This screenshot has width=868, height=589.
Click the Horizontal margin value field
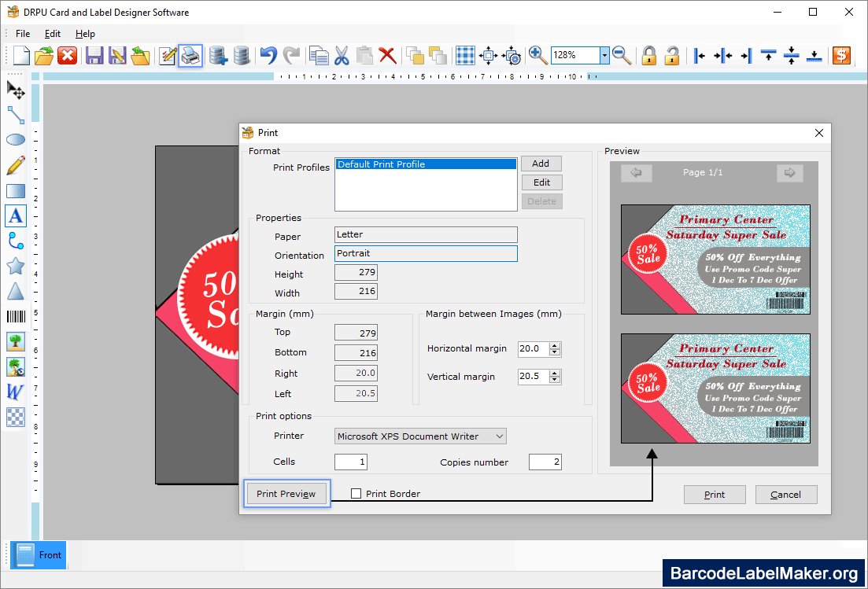(534, 348)
